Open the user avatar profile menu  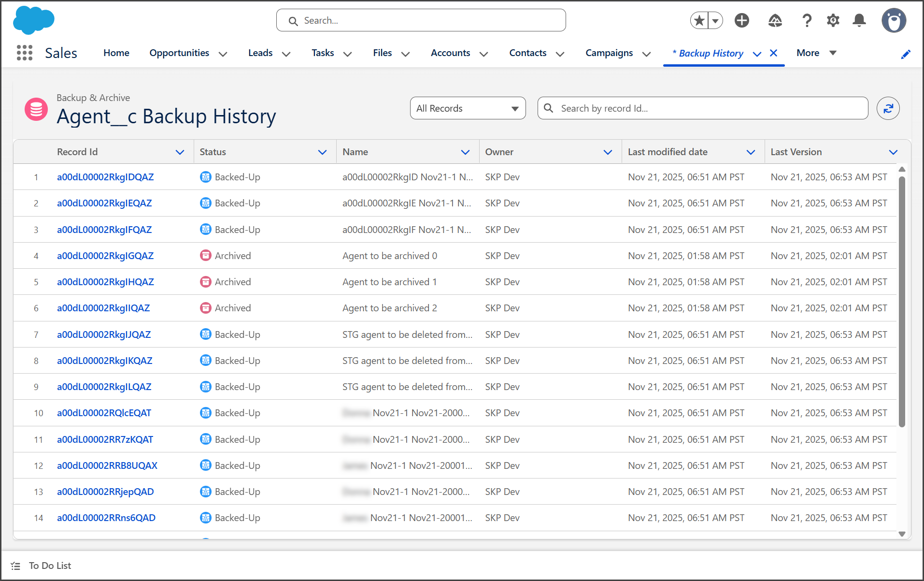point(893,20)
